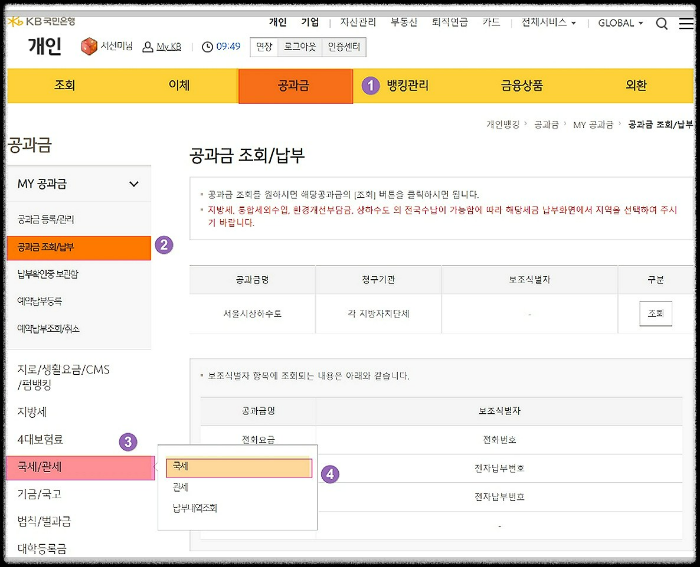Choose 국세 in flyout submenu
700x567 pixels.
coord(239,467)
